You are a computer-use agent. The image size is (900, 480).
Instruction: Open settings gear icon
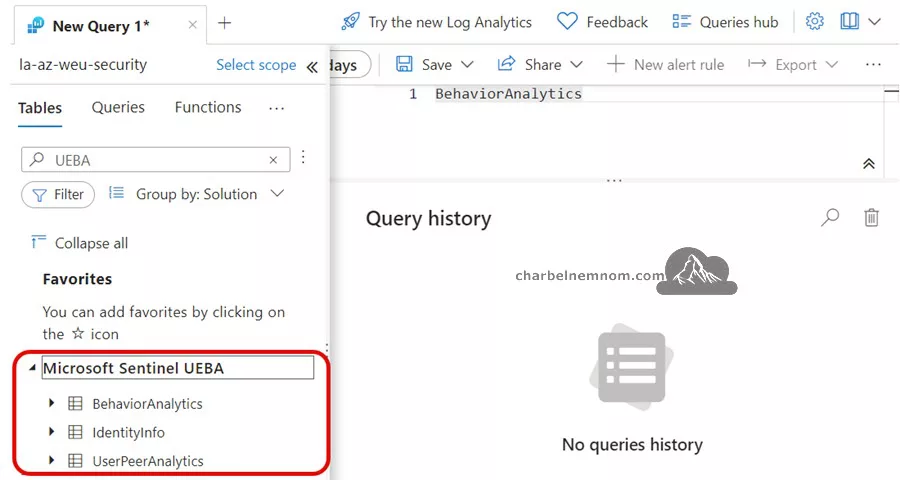[814, 22]
